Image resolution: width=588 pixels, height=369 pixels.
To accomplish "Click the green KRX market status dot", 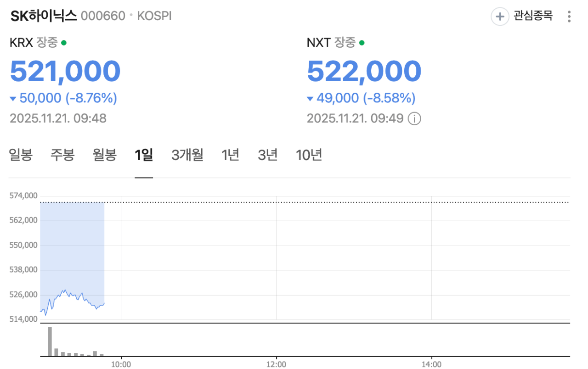I will point(64,43).
